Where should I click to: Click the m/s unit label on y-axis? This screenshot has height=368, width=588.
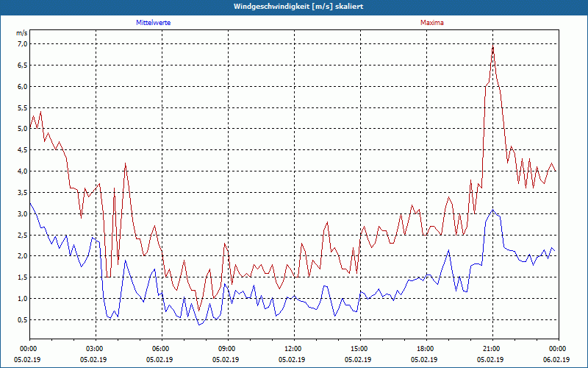(22, 33)
